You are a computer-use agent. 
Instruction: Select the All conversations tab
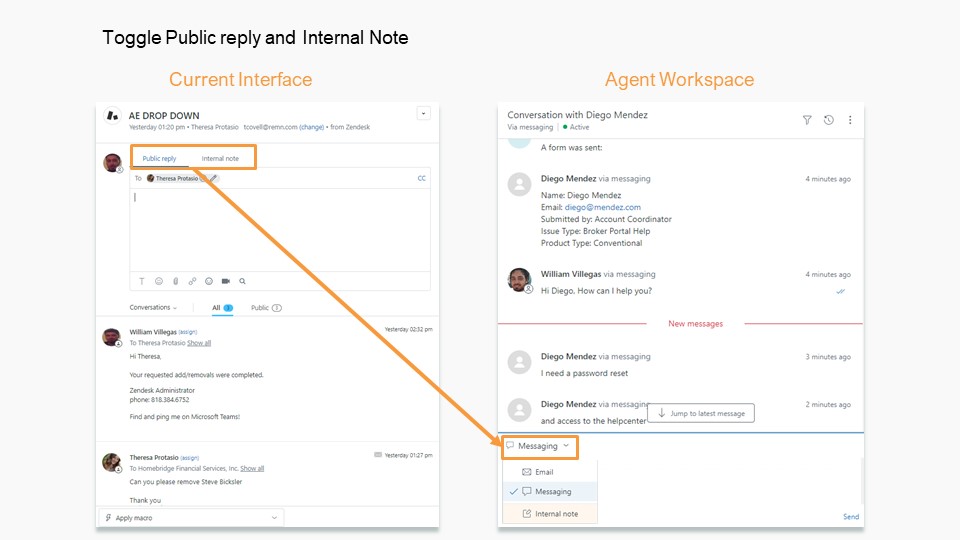point(222,308)
